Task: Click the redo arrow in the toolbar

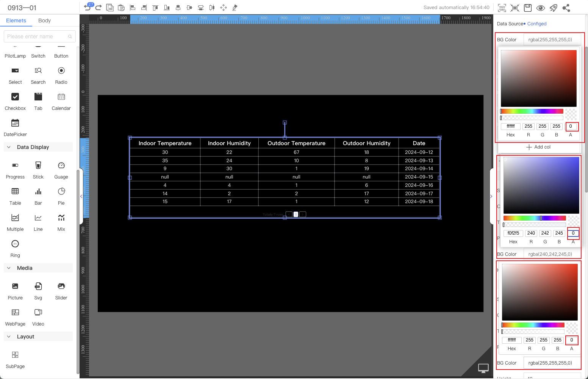Action: tap(99, 8)
